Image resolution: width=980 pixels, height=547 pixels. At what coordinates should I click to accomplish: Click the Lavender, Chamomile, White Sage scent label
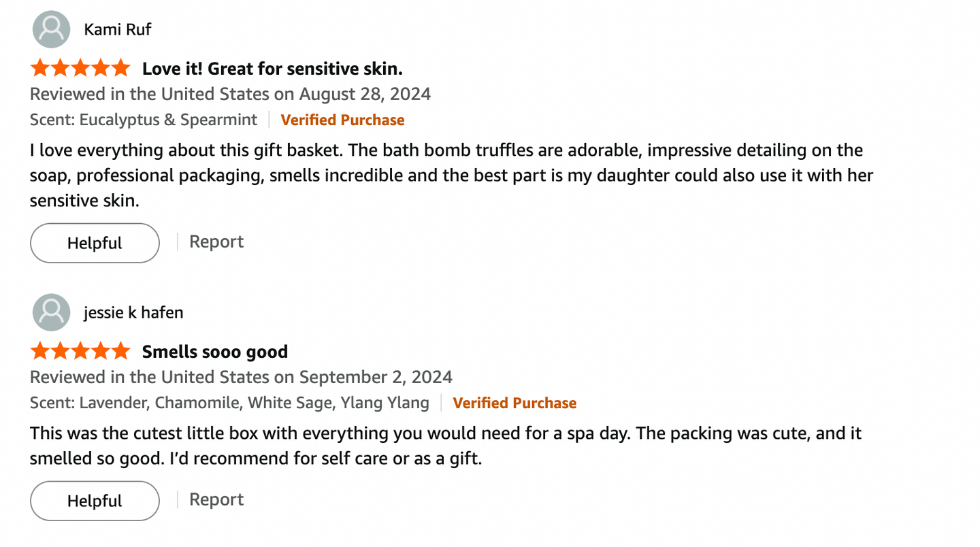pyautogui.click(x=229, y=403)
